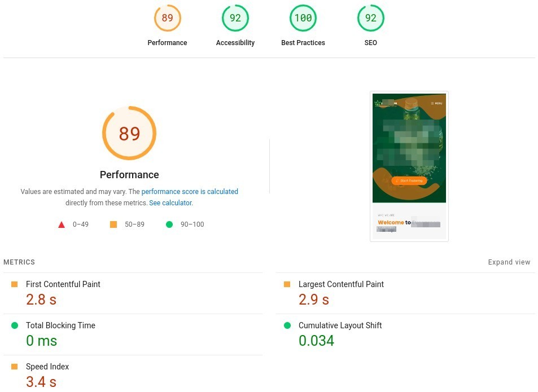Select the Best Practices 100 gauge
The width and height of the screenshot is (538, 392).
303,18
